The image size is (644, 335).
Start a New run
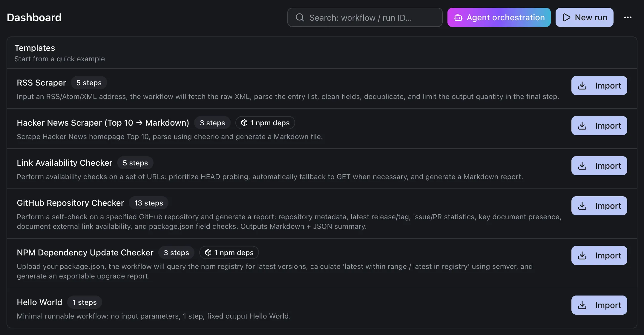[584, 17]
